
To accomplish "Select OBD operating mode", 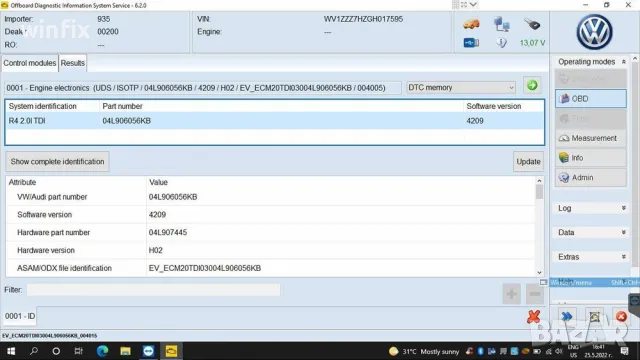I will 591,99.
